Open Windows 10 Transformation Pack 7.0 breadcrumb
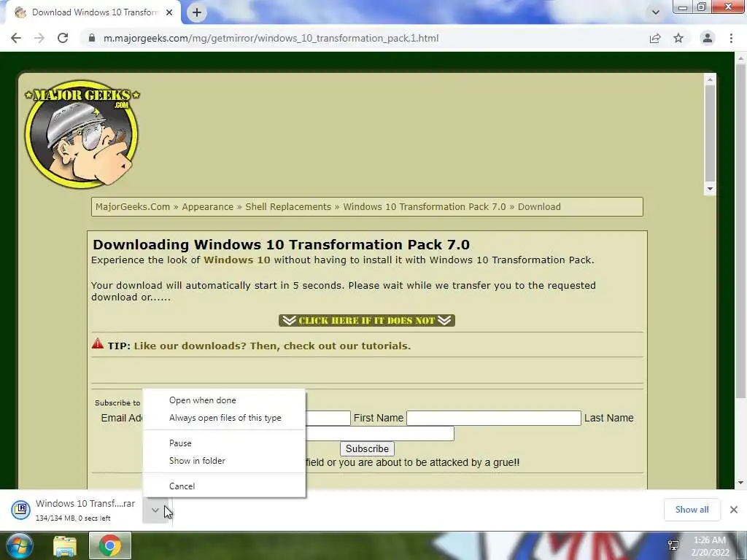The height and width of the screenshot is (560, 747). [x=425, y=206]
